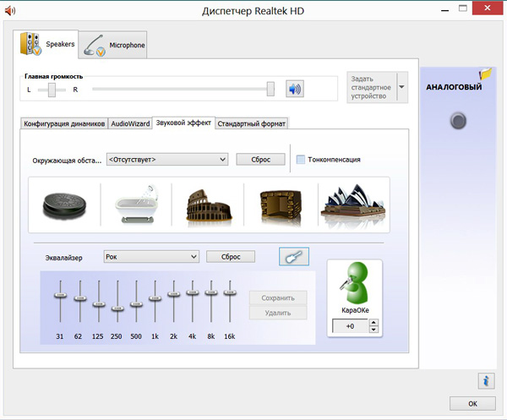Toggle the Тонкомпенсация checkbox
Screen dimensions: 507x420
(302, 159)
